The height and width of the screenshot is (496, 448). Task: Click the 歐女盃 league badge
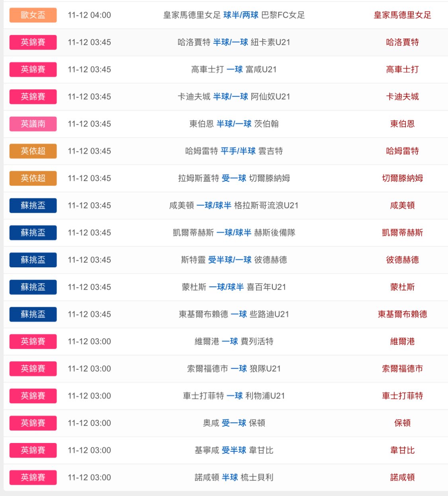pyautogui.click(x=33, y=15)
